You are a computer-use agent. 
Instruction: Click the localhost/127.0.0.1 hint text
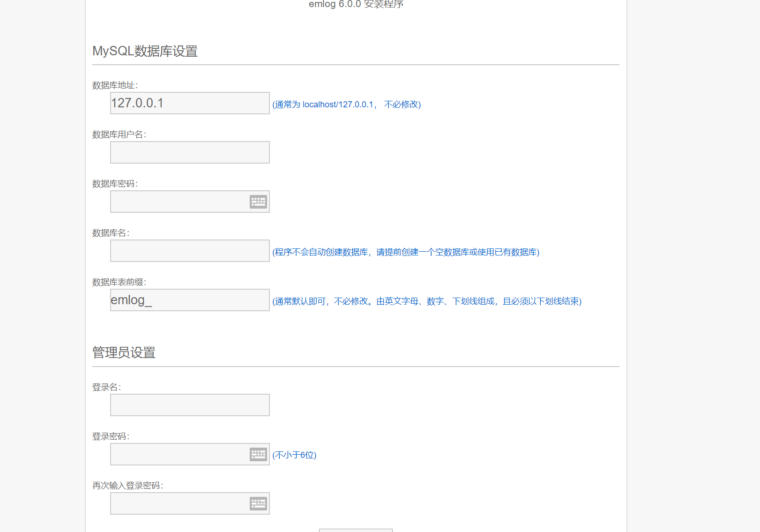pos(346,105)
